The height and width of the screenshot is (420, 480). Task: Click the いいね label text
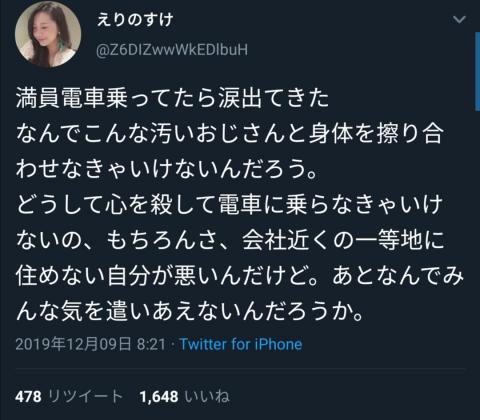tap(207, 397)
